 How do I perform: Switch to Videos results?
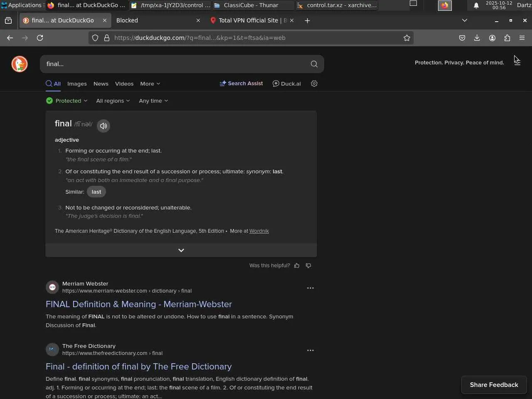pos(124,84)
